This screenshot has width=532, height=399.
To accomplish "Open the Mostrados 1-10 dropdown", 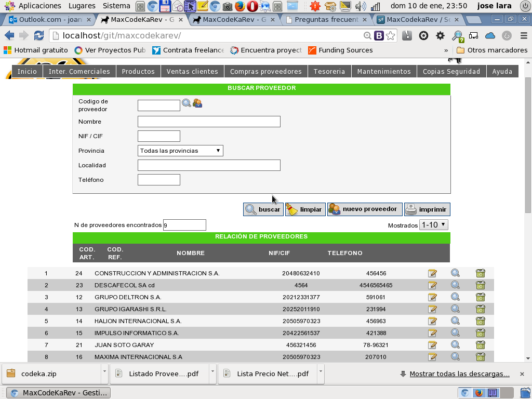I will (433, 225).
